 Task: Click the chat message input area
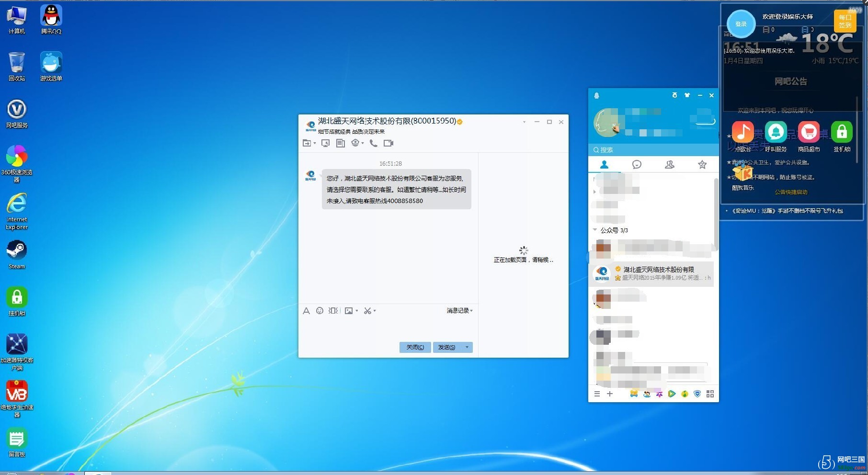point(388,328)
